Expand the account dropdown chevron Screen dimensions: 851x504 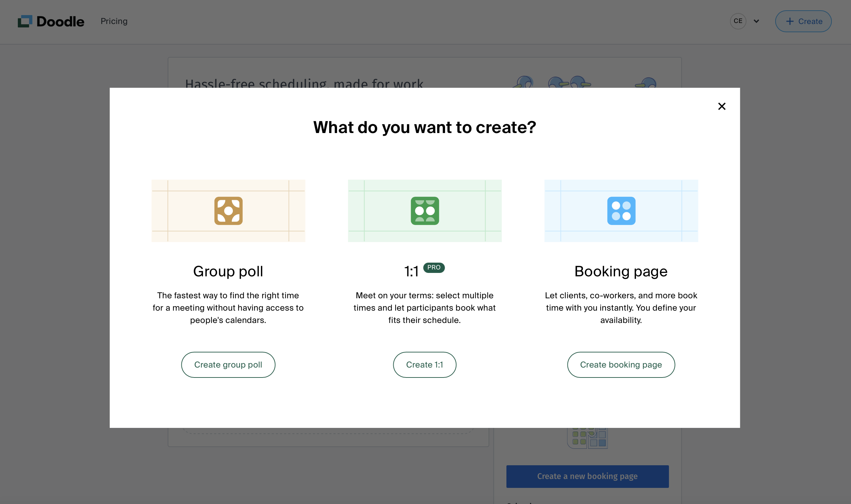click(x=756, y=21)
